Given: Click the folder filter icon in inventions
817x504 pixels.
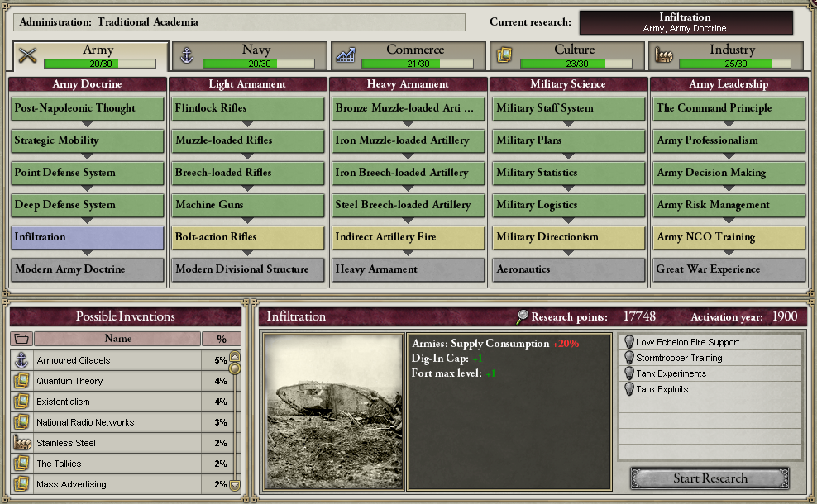Looking at the screenshot, I should (x=21, y=339).
